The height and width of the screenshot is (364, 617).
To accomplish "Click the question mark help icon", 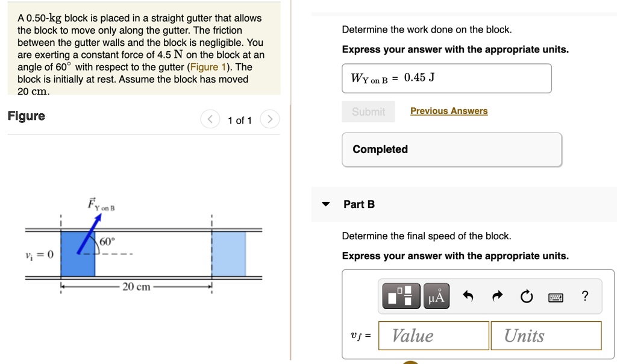I will (x=584, y=296).
